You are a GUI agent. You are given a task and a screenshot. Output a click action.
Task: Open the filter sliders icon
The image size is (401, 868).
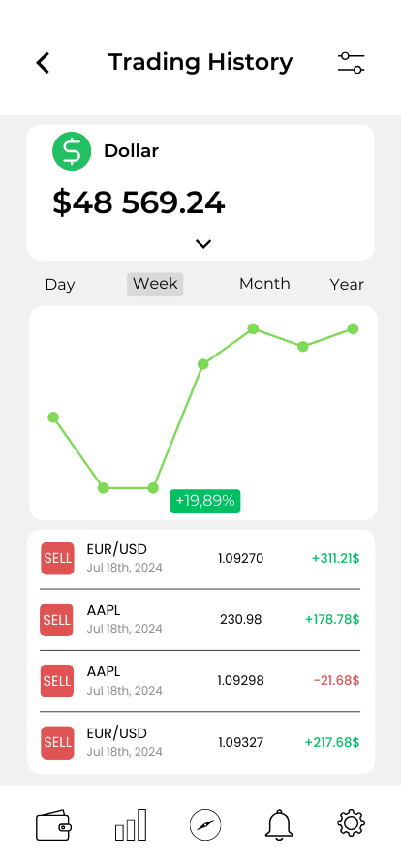352,63
